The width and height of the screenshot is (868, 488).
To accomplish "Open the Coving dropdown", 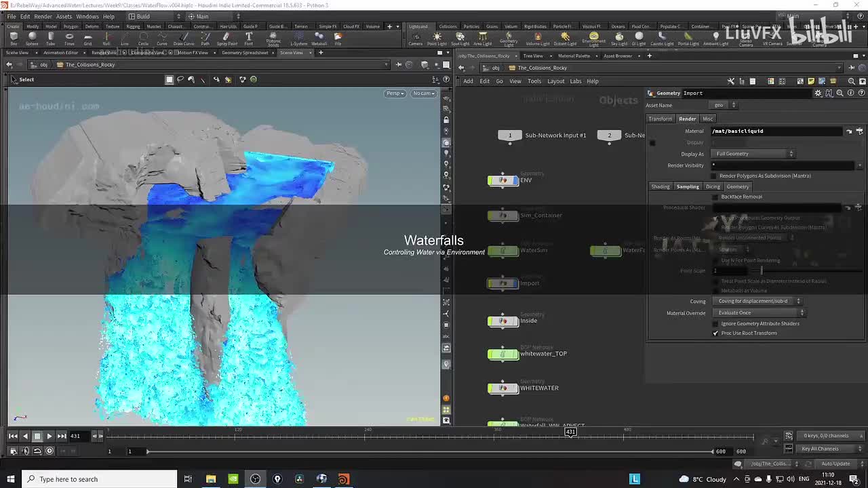I will (x=758, y=301).
